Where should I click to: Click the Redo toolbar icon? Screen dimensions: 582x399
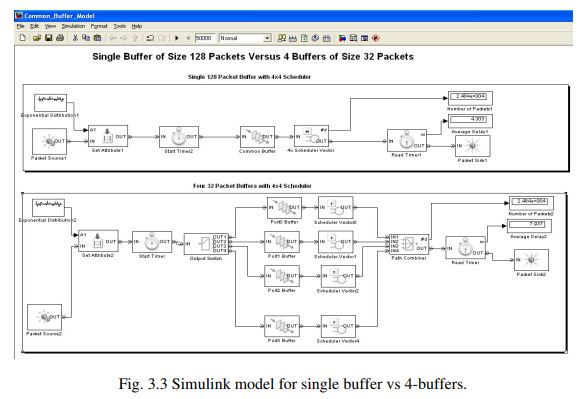162,38
